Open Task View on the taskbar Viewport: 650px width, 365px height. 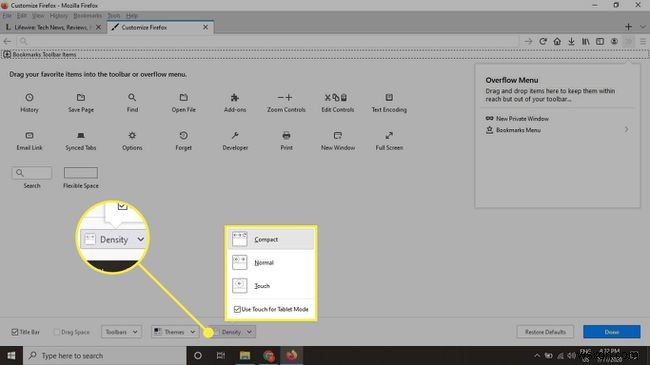221,355
